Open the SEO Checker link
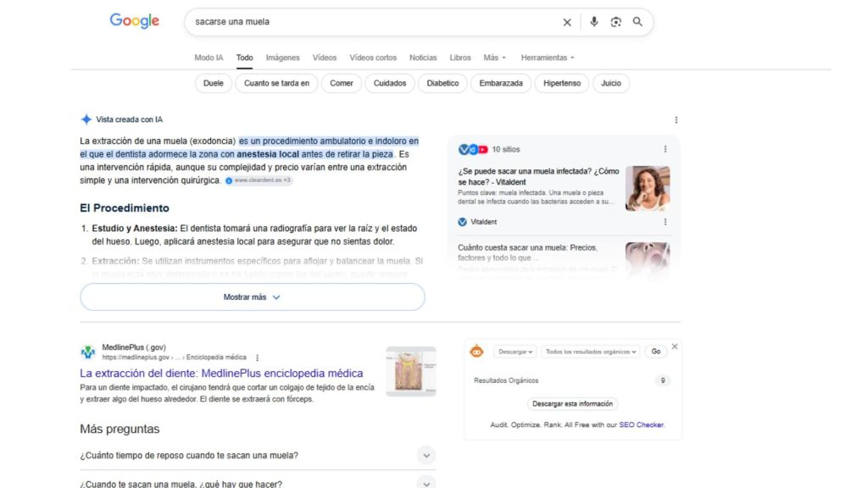The width and height of the screenshot is (868, 488). click(x=642, y=425)
